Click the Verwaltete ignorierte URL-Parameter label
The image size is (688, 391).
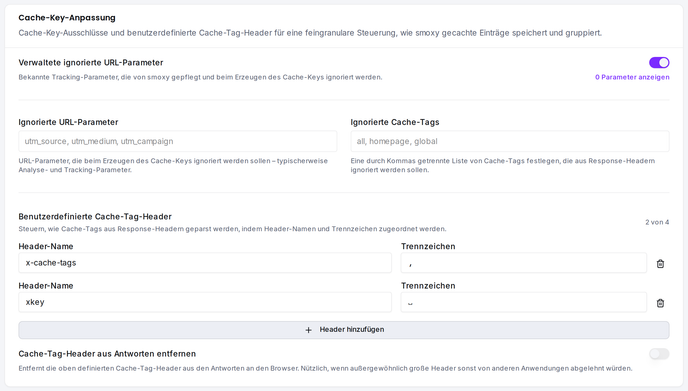[x=91, y=62]
